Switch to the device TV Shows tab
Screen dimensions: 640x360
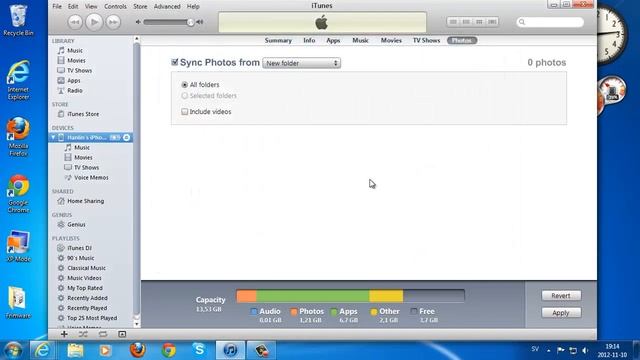point(426,40)
